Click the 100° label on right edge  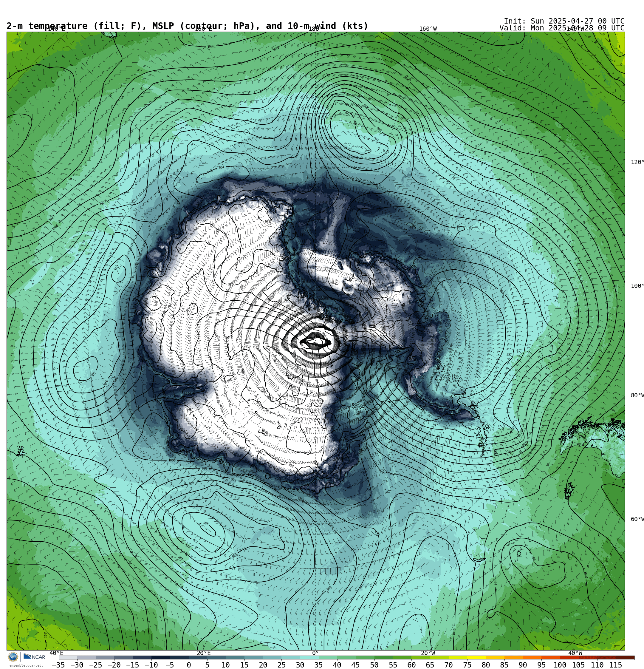[637, 286]
